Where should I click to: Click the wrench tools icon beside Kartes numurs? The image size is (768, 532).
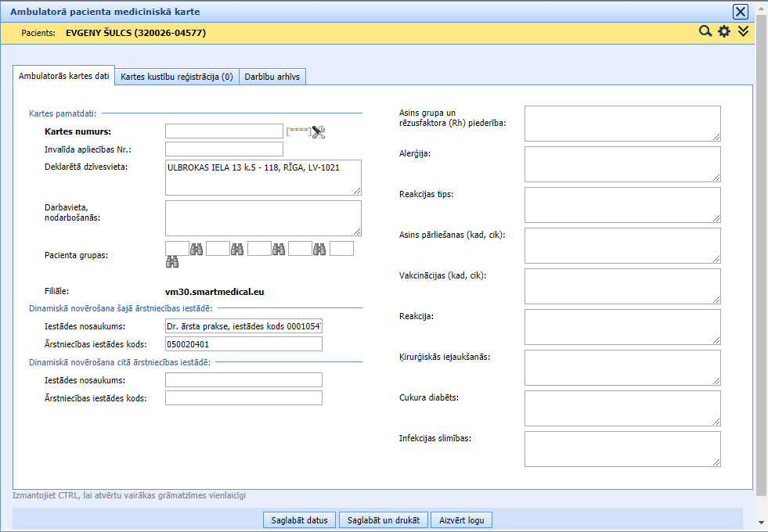[x=318, y=131]
